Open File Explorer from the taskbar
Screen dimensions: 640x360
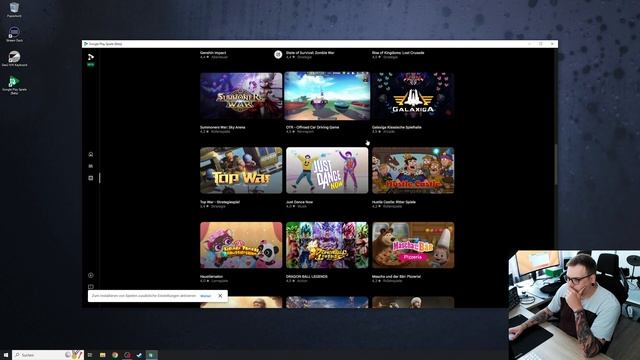(102, 355)
